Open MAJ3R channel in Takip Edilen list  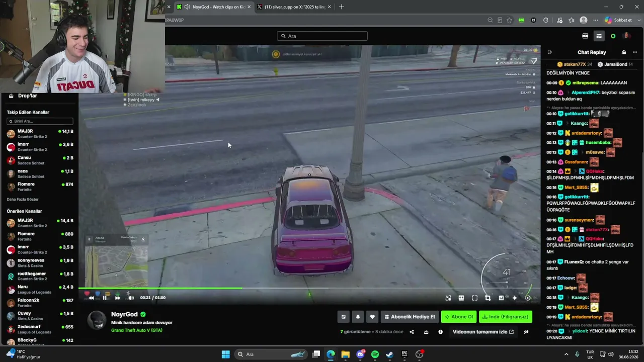coord(40,134)
